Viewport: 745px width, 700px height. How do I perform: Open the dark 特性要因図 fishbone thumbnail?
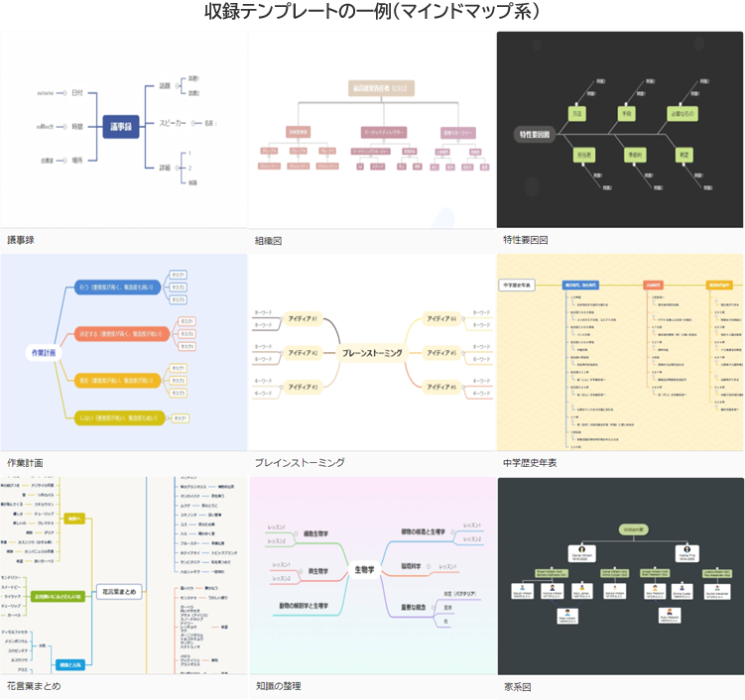620,129
